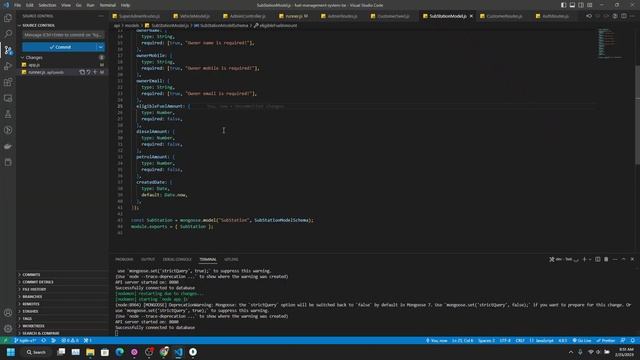
Task: Open the Testing beaker view
Action: click(x=8, y=114)
